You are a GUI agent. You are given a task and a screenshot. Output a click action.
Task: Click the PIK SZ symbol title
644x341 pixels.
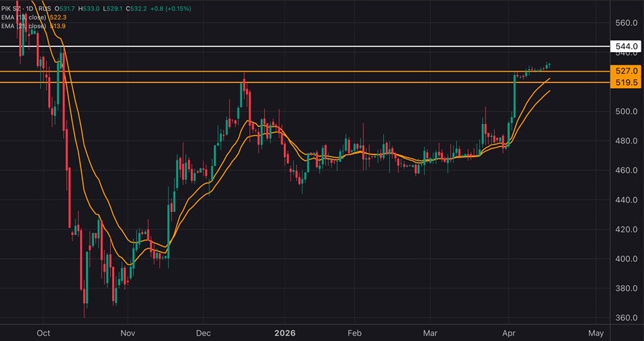12,8
